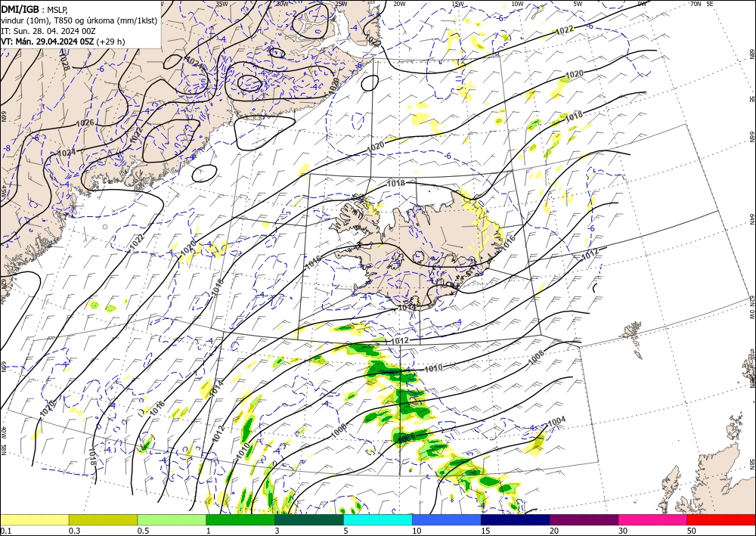Screen dimensions: 756x536
Task: Click the 1022 isobar label in the top-right area
Action: [565, 30]
